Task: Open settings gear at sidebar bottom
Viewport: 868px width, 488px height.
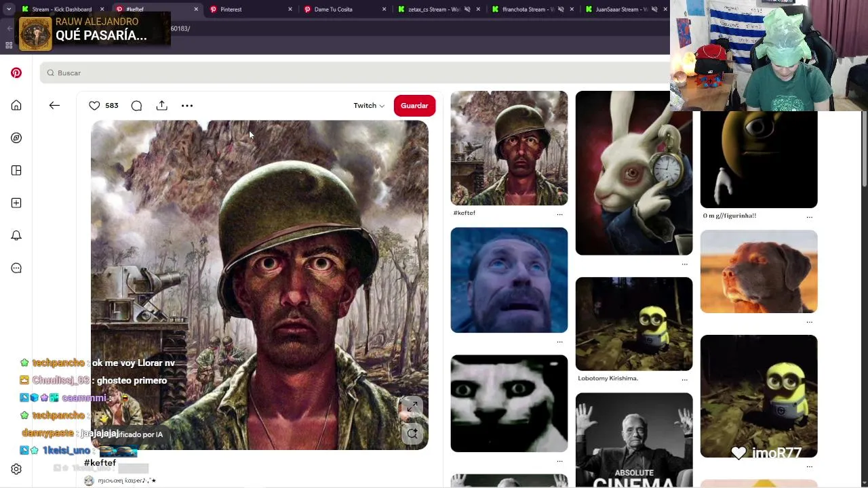Action: tap(16, 469)
